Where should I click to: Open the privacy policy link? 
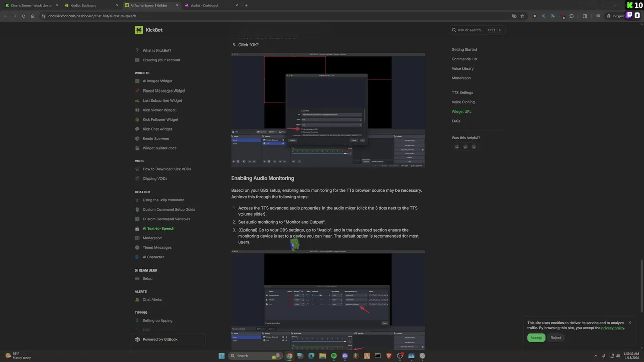tap(612, 328)
